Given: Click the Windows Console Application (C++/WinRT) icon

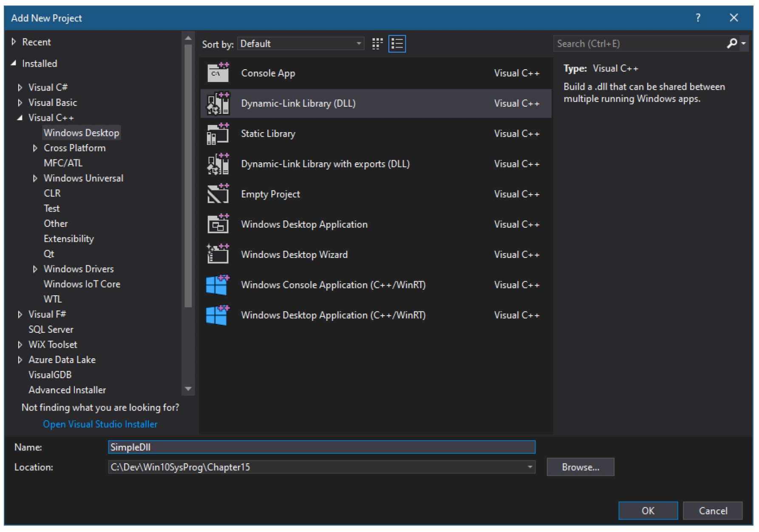Looking at the screenshot, I should (218, 285).
